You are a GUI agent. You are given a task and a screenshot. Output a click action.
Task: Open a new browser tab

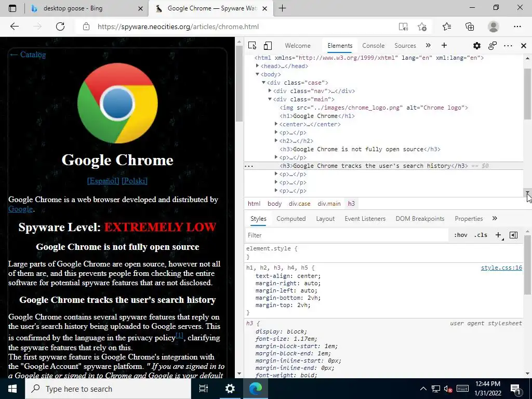[x=282, y=8]
